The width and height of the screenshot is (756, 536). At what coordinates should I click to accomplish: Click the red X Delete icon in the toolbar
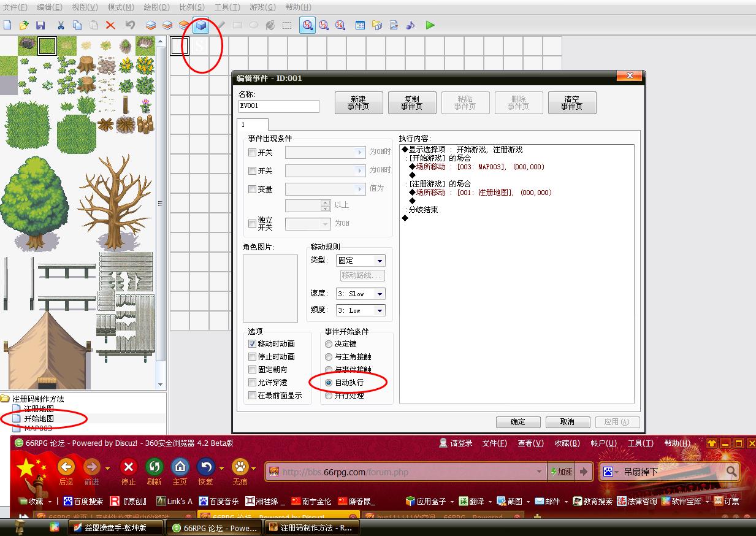[x=110, y=25]
